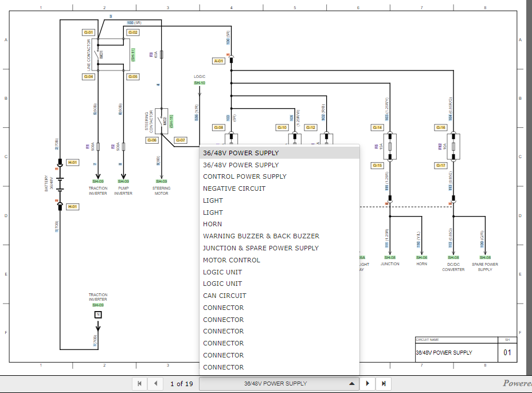532x393 pixels.
Task: Click the SH-10 LOGIC reference link
Action: [x=199, y=82]
